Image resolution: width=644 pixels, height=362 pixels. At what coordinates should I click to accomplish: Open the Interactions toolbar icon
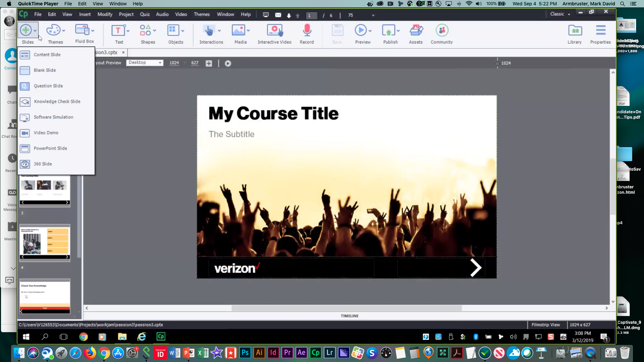click(209, 31)
